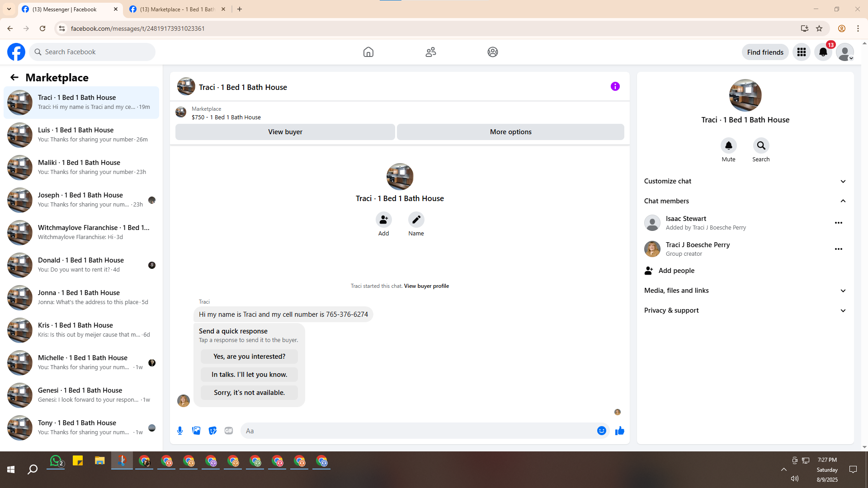The image size is (868, 488).
Task: Attach a photo with image icon
Action: (x=196, y=431)
